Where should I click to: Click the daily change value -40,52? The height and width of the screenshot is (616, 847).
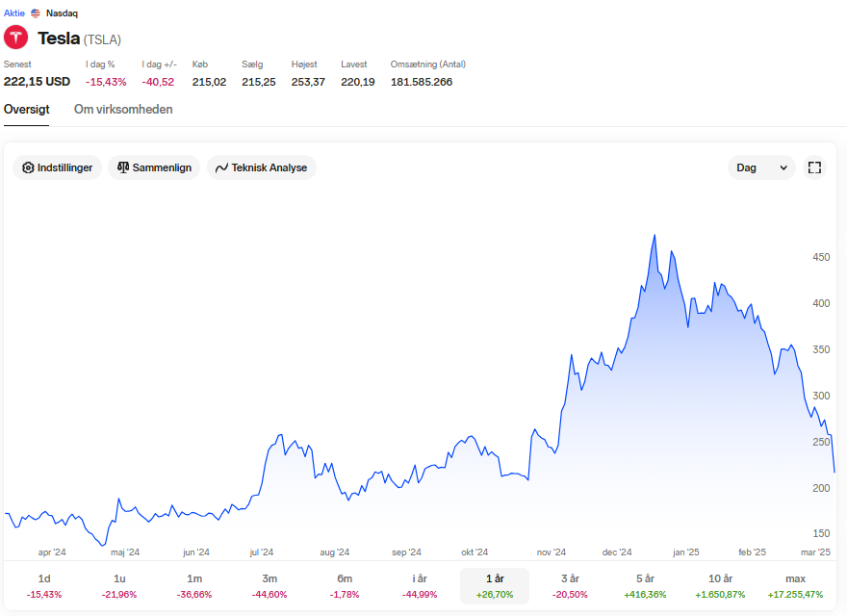coord(158,82)
